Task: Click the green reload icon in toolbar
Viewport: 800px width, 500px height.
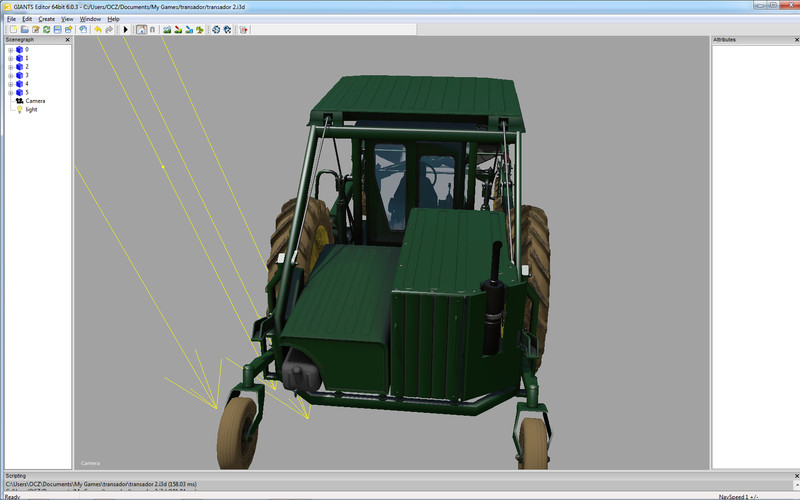Action: coord(46,30)
